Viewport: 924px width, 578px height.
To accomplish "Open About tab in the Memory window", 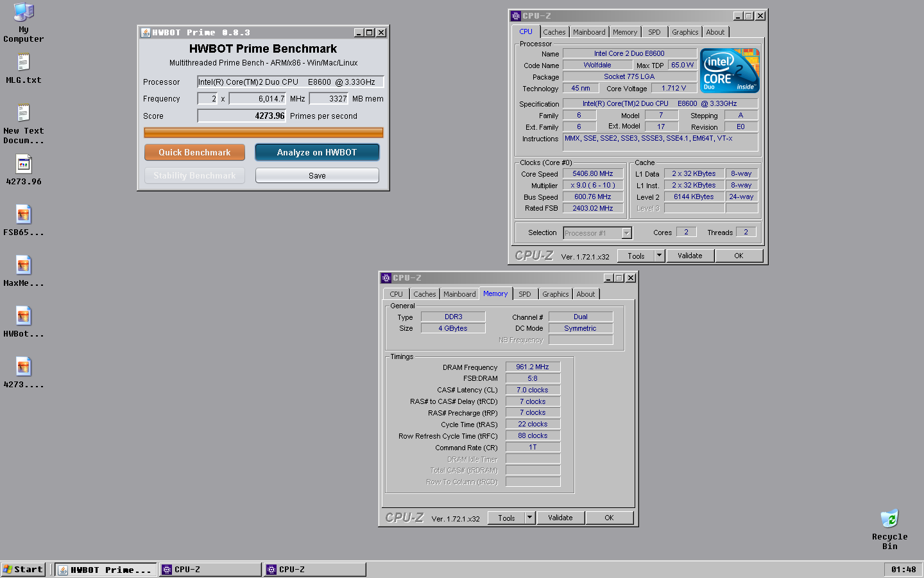I will [585, 294].
